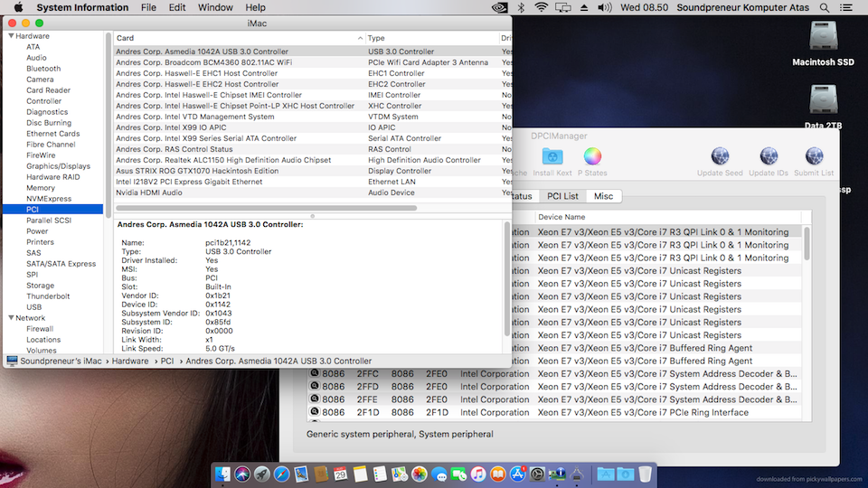Open the Notes app in Dock
Viewport: 868px width, 488px height.
tap(361, 474)
